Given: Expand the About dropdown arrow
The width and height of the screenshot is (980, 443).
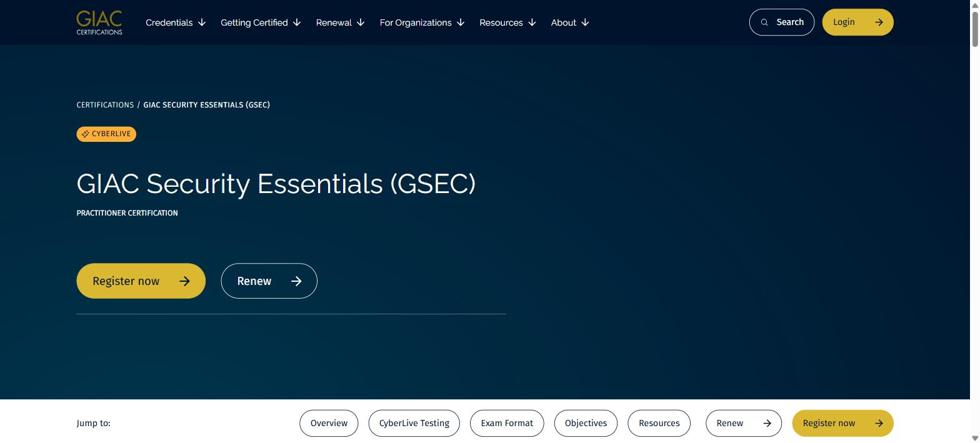Looking at the screenshot, I should 585,22.
